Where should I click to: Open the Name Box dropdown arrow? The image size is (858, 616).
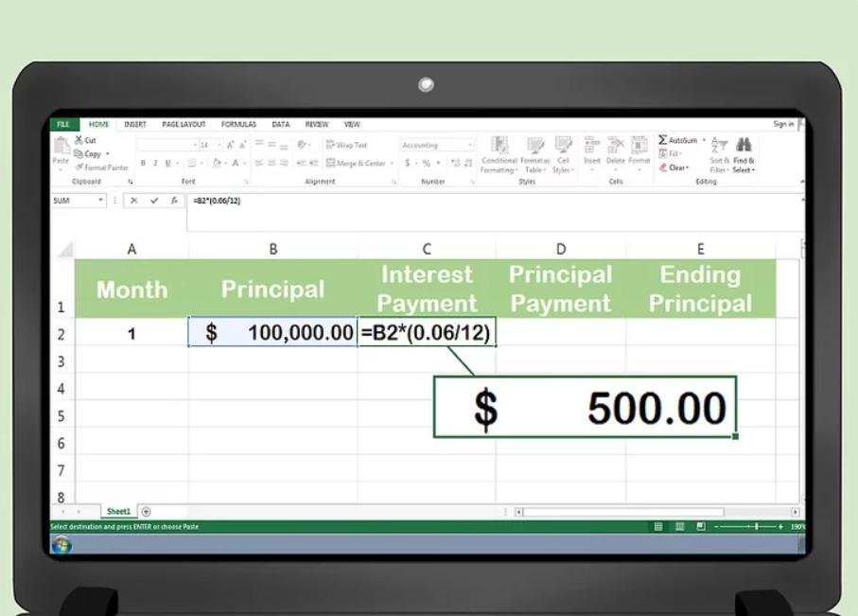(100, 201)
